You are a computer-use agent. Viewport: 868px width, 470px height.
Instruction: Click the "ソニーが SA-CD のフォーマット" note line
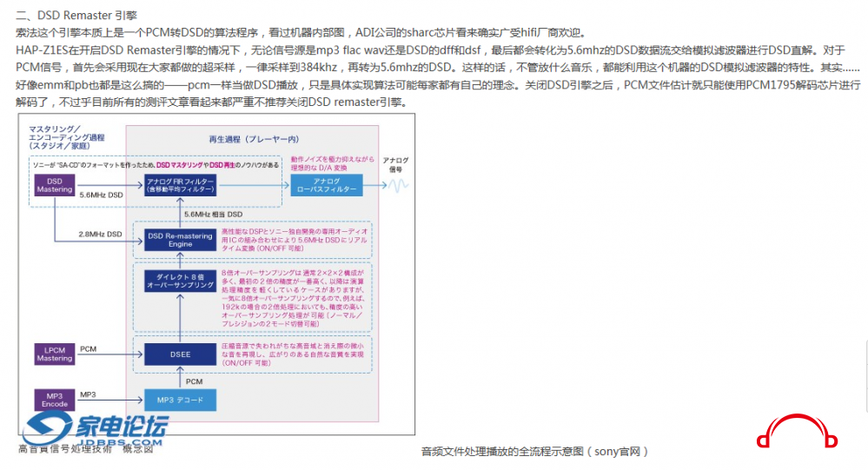tap(156, 165)
